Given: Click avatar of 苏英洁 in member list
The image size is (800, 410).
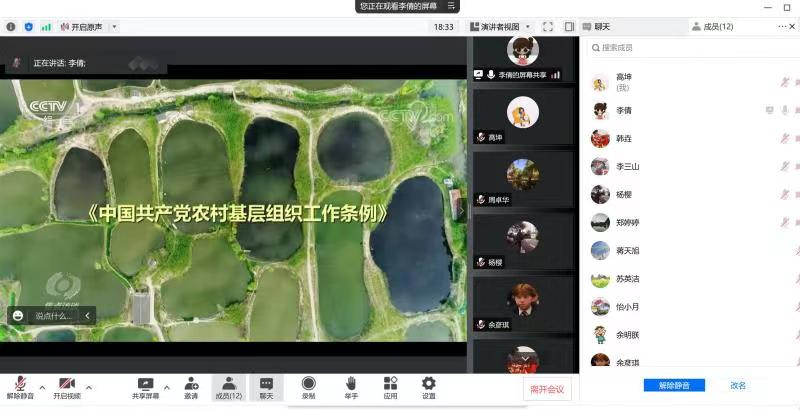Looking at the screenshot, I should [600, 279].
